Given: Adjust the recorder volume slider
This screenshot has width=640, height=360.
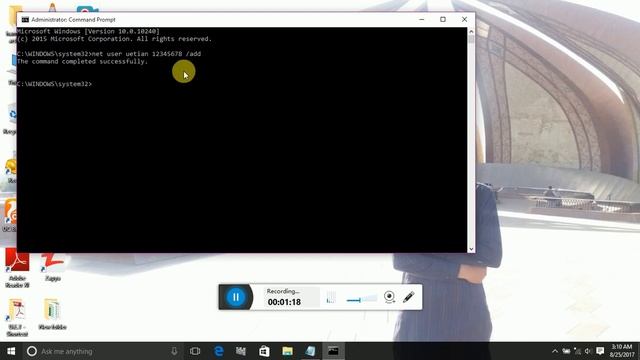Looking at the screenshot, I should (x=362, y=300).
